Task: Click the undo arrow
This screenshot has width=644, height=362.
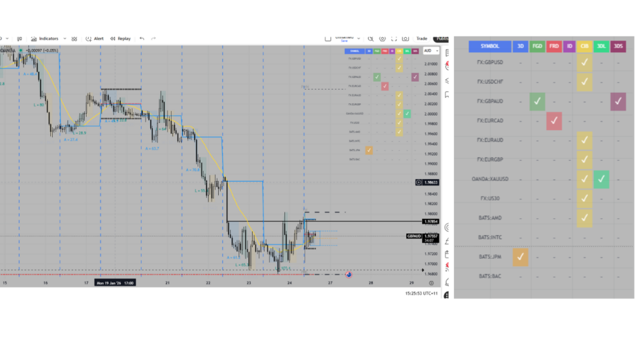Action: [142, 38]
